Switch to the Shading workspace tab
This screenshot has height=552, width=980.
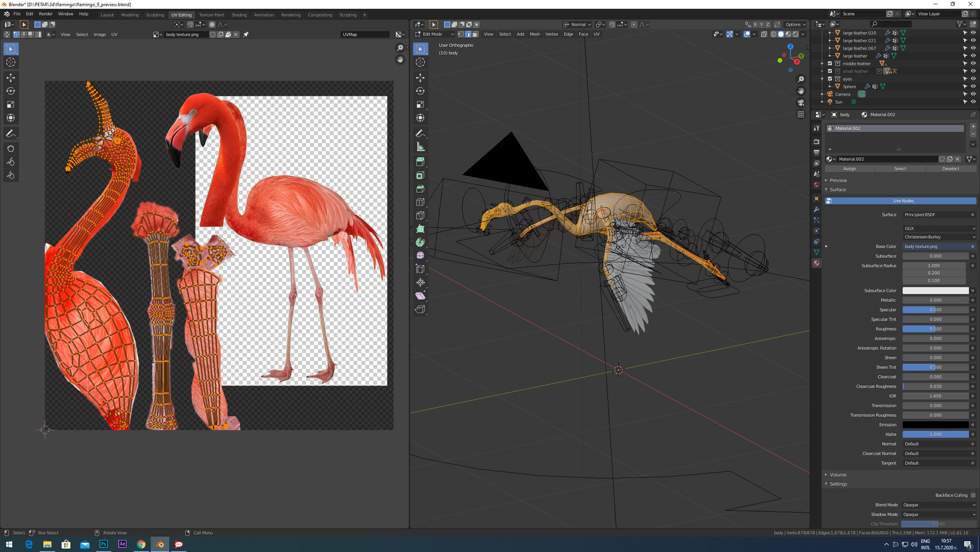239,15
